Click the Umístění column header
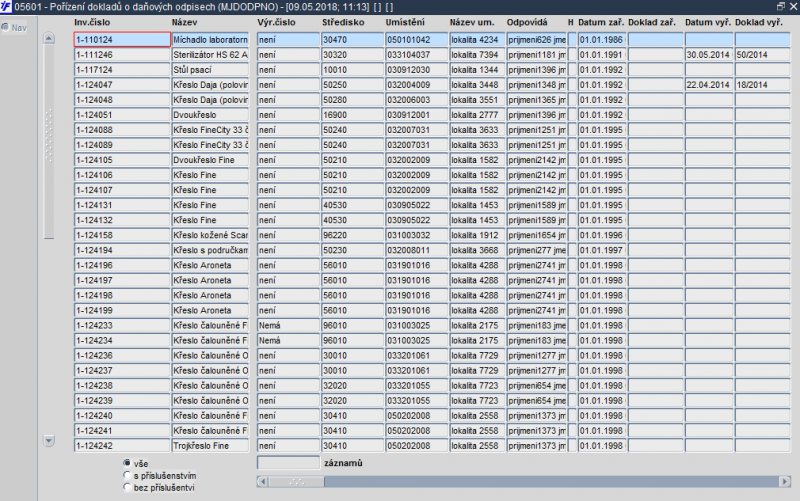 [405, 22]
